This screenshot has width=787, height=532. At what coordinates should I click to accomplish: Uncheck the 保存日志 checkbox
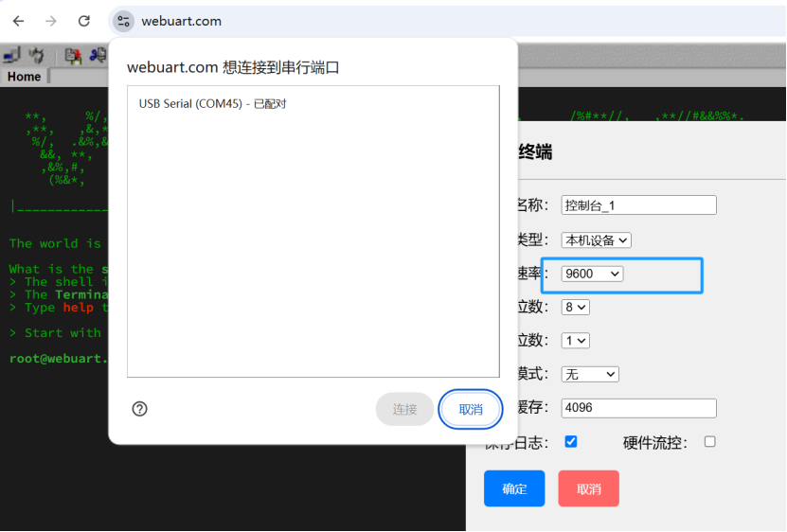(571, 442)
